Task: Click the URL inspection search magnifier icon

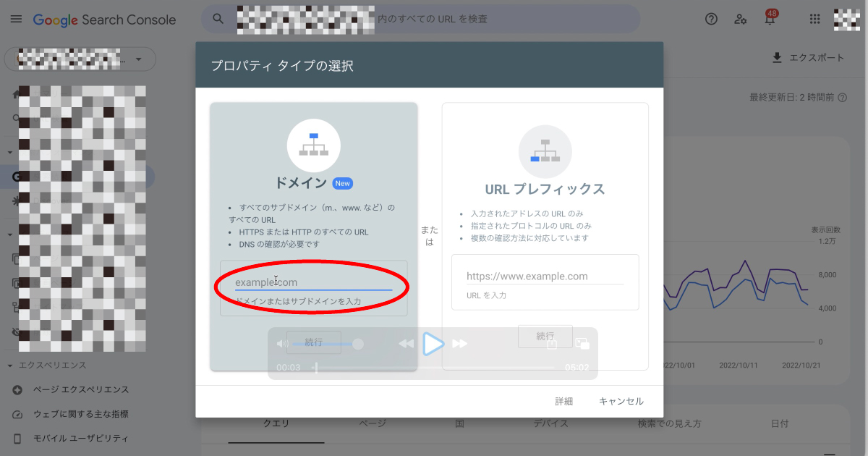Action: pos(218,19)
